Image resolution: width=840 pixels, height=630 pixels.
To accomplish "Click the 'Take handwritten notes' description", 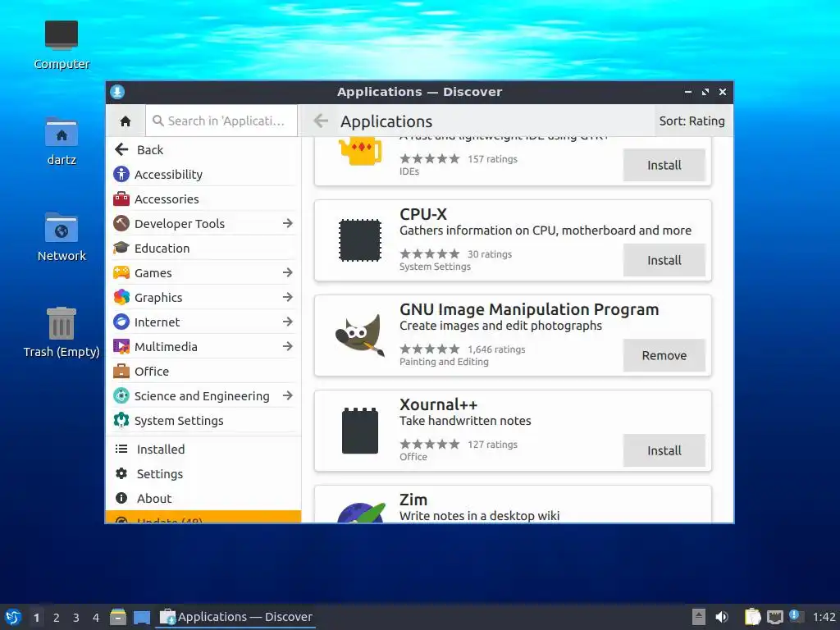I will click(466, 421).
